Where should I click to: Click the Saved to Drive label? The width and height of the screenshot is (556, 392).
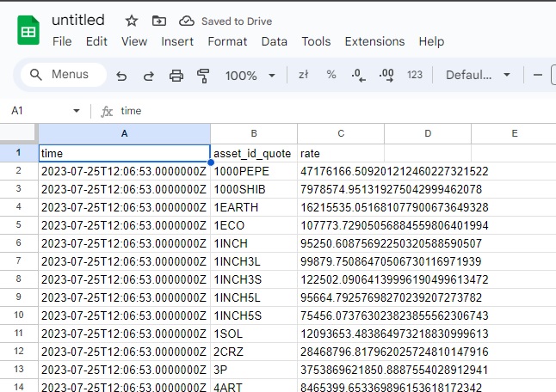237,21
